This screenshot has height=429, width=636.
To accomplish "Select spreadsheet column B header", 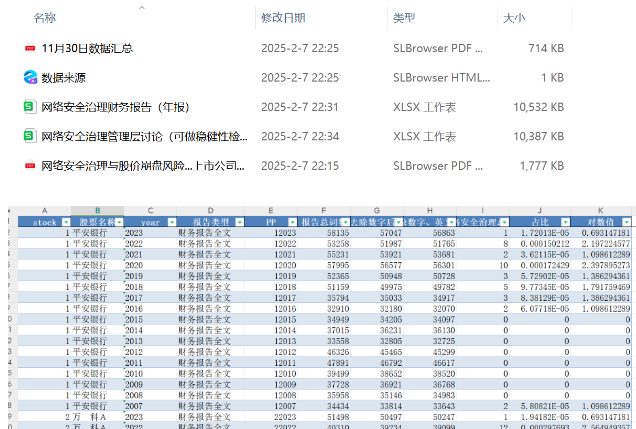I will tap(97, 211).
